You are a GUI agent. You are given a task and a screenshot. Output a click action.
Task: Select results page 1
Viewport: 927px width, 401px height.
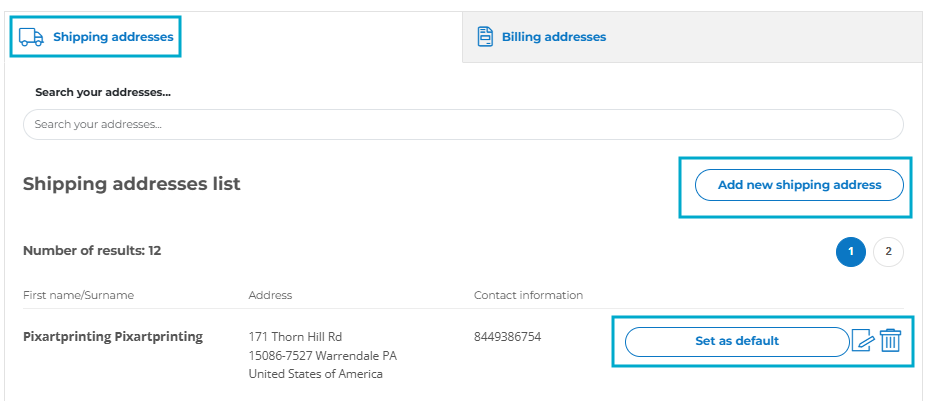coord(851,251)
